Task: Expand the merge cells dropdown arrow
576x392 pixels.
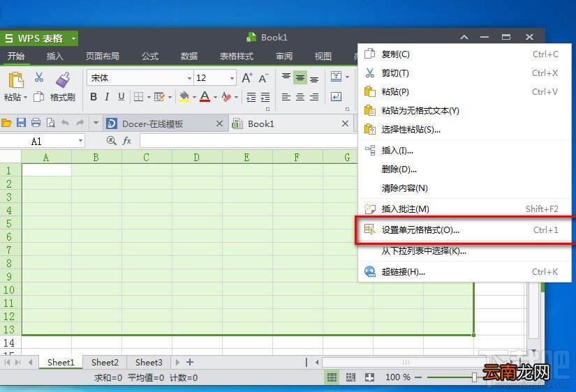Action: pyautogui.click(x=347, y=77)
